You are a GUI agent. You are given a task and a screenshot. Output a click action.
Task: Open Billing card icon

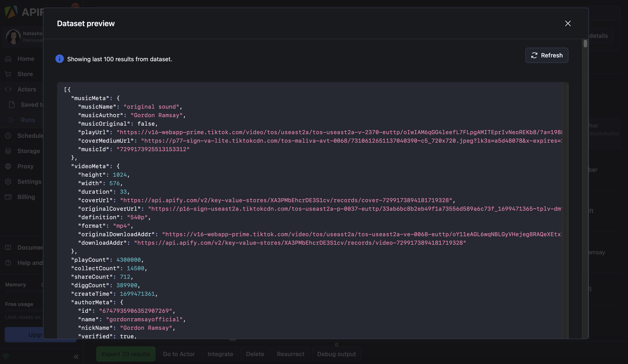8,197
